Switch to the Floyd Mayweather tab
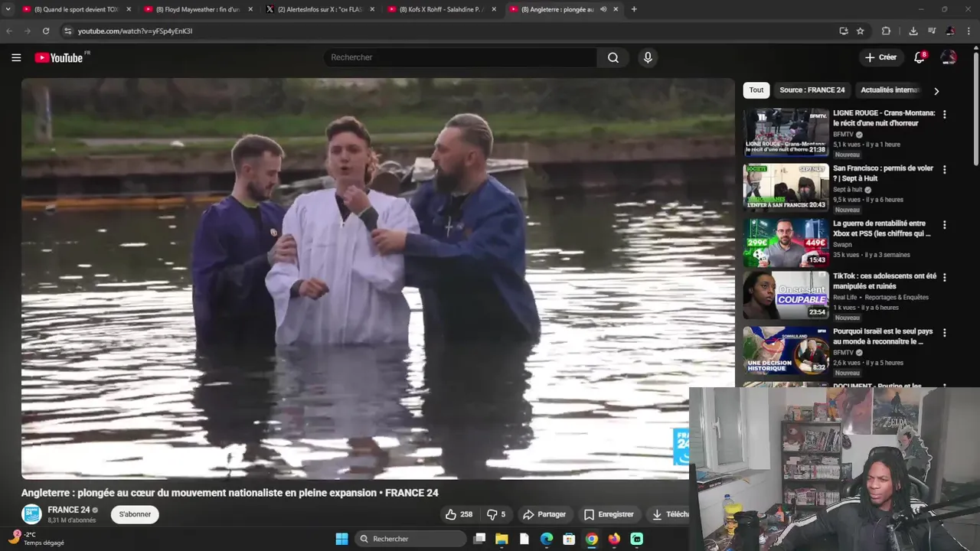Viewport: 980px width, 551px height. click(x=198, y=9)
